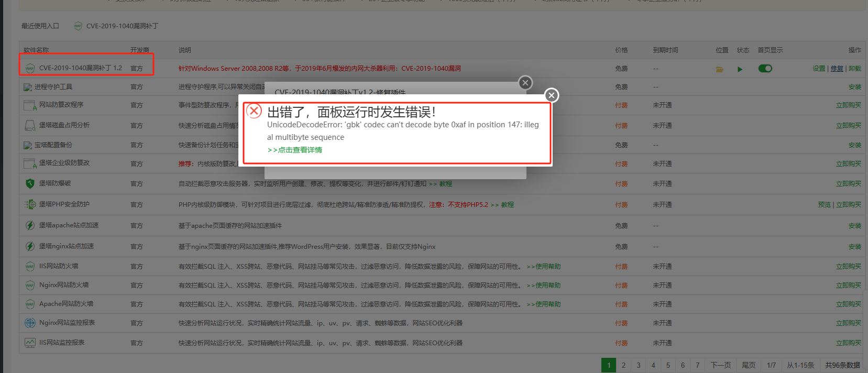Toggle homepage display switch for CVE-2019-1040 patch

pos(765,68)
